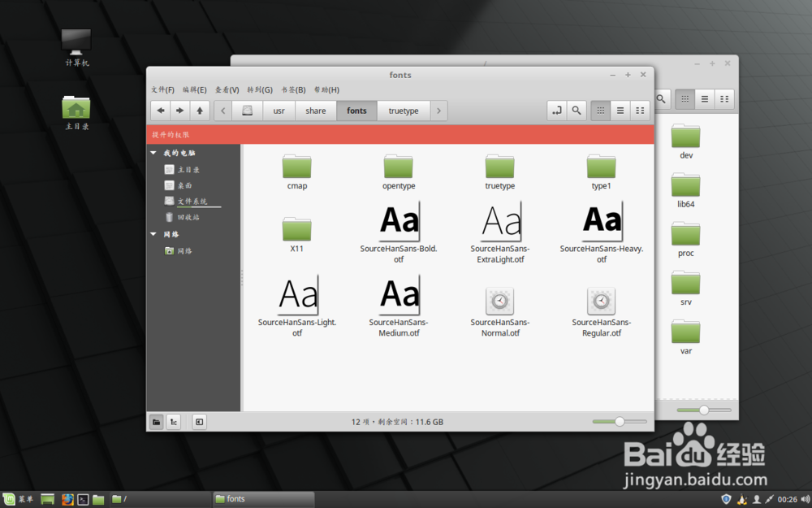Select dev folder in background window
The height and width of the screenshot is (508, 812).
pyautogui.click(x=686, y=141)
